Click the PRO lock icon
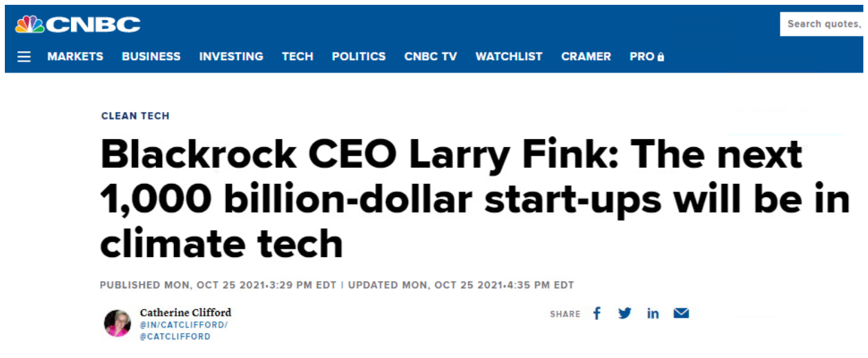The height and width of the screenshot is (358, 868). 661,57
